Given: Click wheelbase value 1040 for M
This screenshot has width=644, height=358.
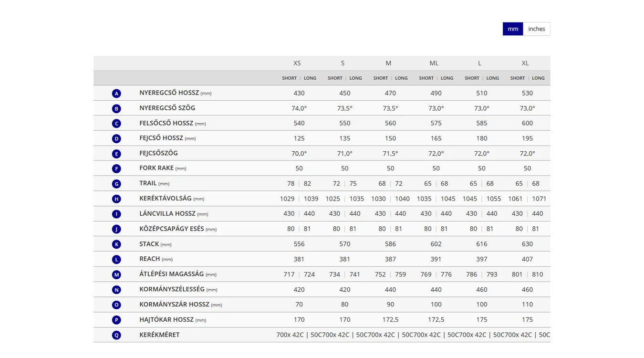Looking at the screenshot, I should click(x=402, y=199).
